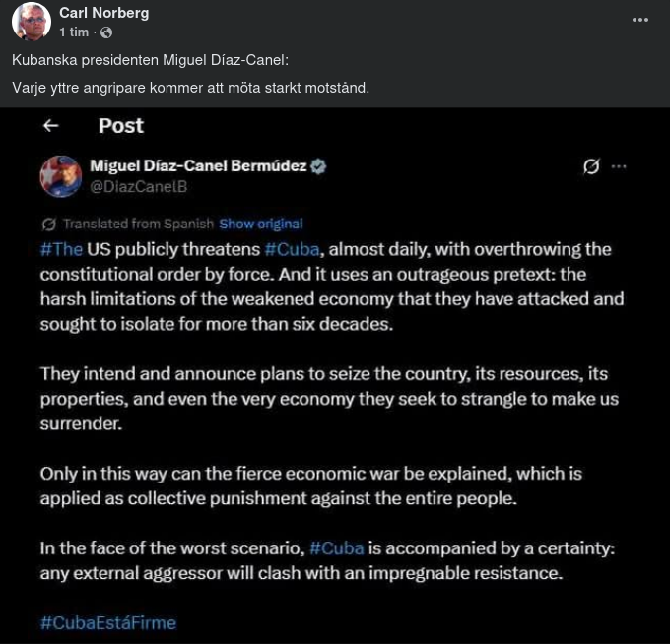Click 'Show original' to toggle translation
The width and height of the screenshot is (670, 644).
[260, 224]
